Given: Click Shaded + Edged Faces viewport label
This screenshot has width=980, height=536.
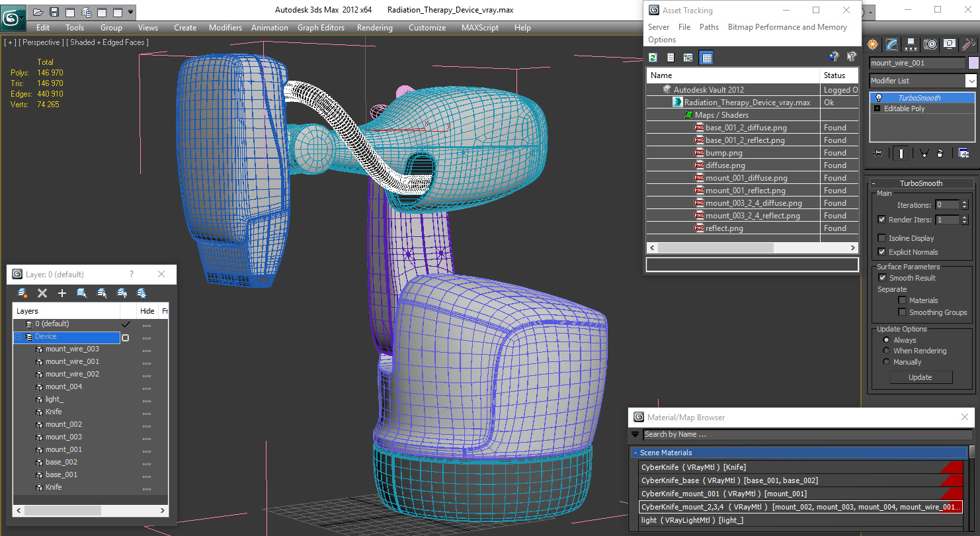Looking at the screenshot, I should click(109, 42).
